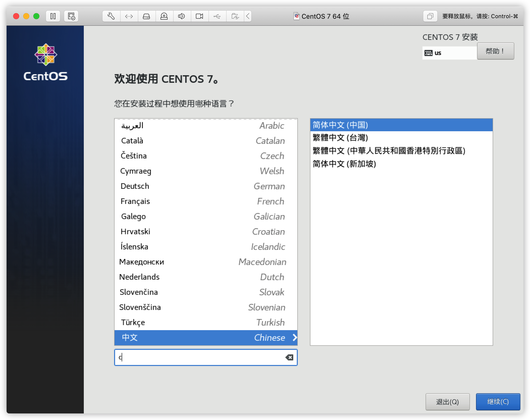Click the camera device icon
530x420 pixels.
tap(199, 16)
